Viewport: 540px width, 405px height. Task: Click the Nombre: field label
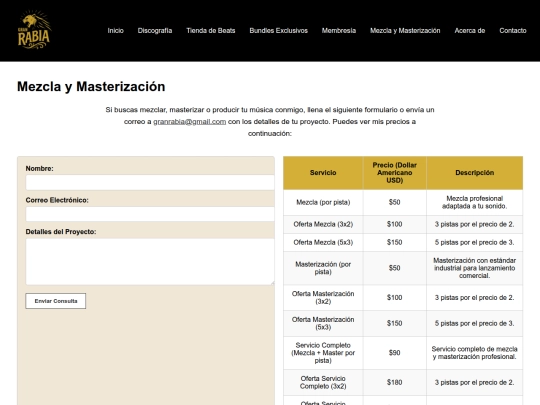point(40,168)
